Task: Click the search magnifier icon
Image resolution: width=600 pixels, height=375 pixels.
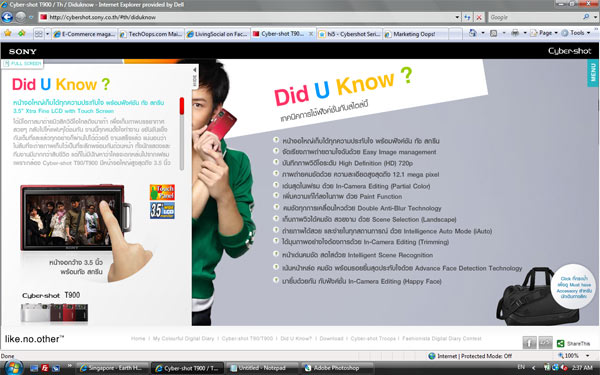Action: [x=586, y=17]
